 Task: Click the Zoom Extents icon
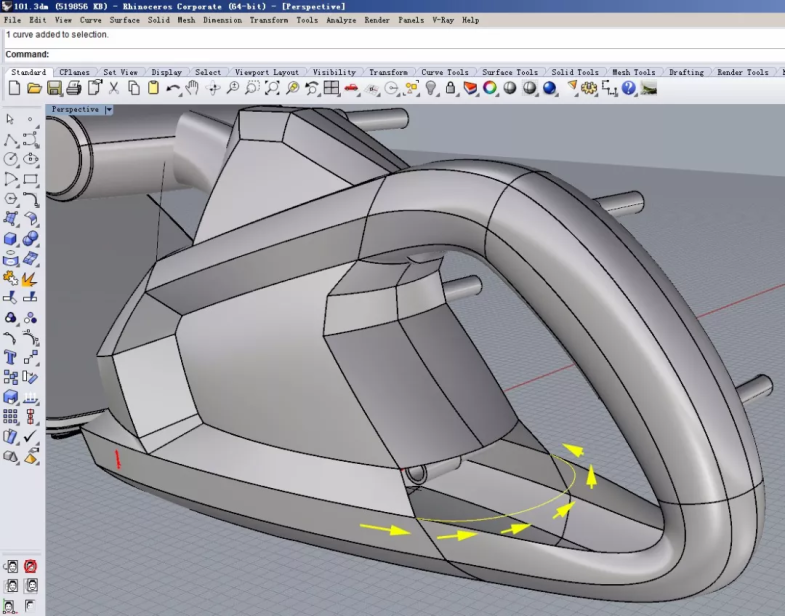tap(272, 88)
